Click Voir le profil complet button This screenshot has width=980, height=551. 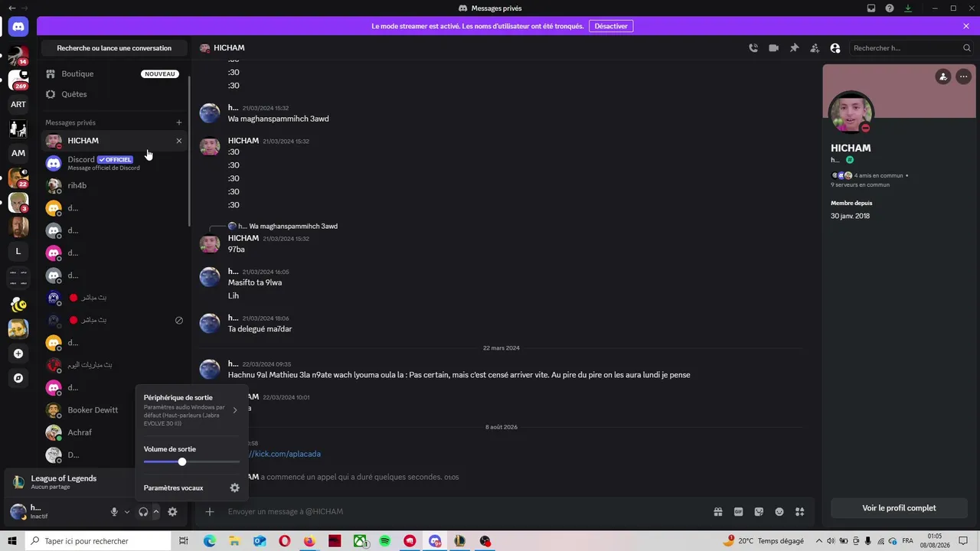(899, 508)
